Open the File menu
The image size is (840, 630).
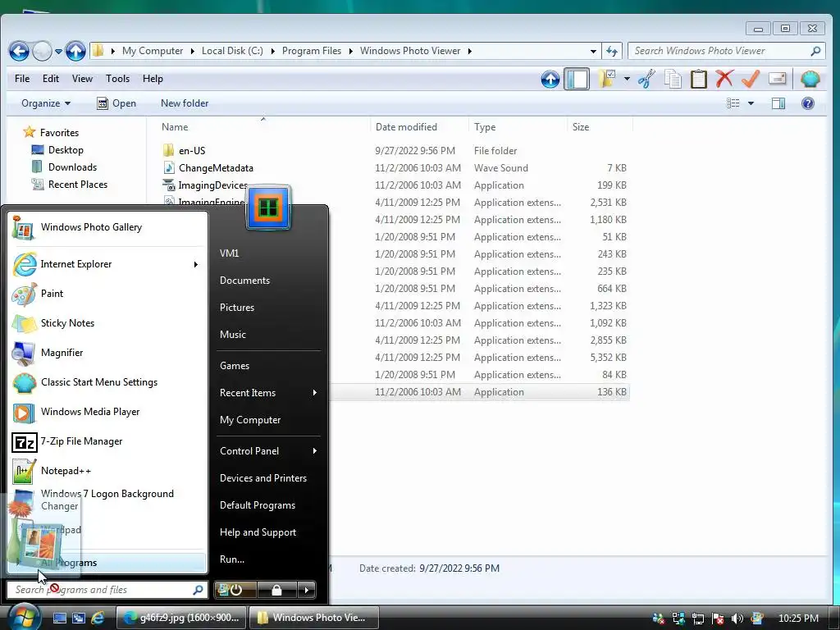coord(22,79)
